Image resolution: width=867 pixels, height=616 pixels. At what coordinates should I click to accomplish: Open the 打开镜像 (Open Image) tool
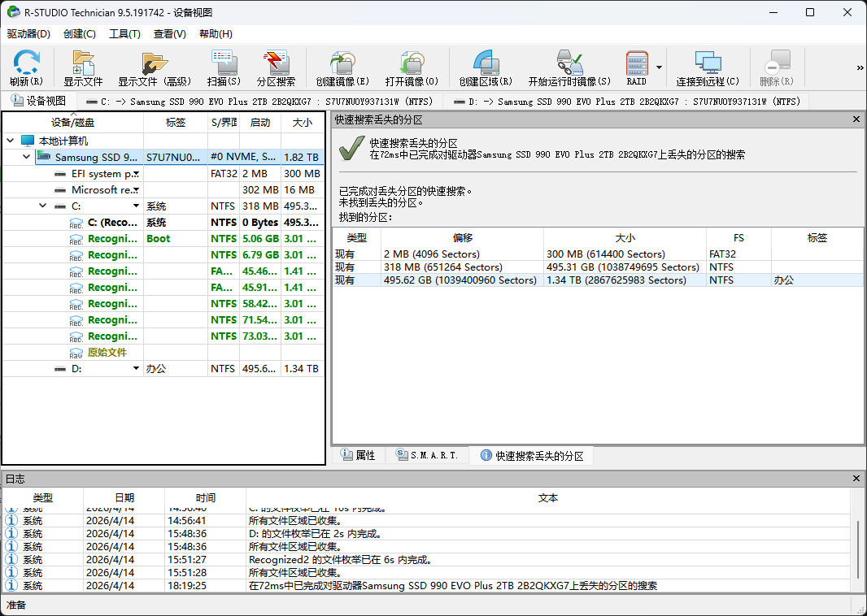[412, 67]
